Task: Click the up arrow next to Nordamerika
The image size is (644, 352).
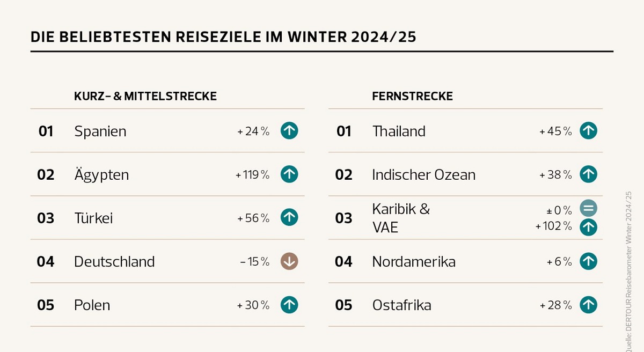Action: [588, 261]
